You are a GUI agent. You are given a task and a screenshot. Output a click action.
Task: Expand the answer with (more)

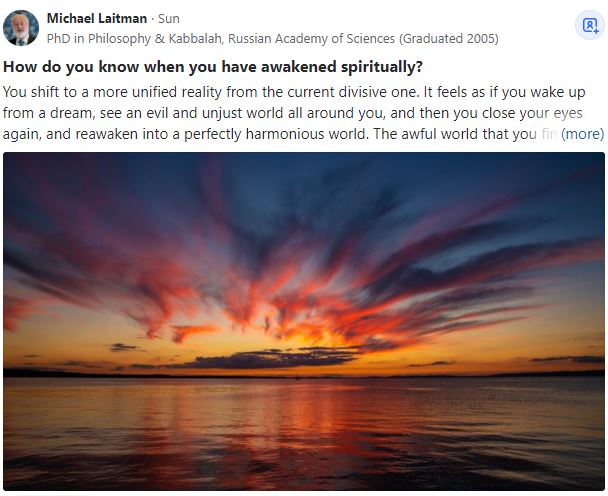point(582,133)
